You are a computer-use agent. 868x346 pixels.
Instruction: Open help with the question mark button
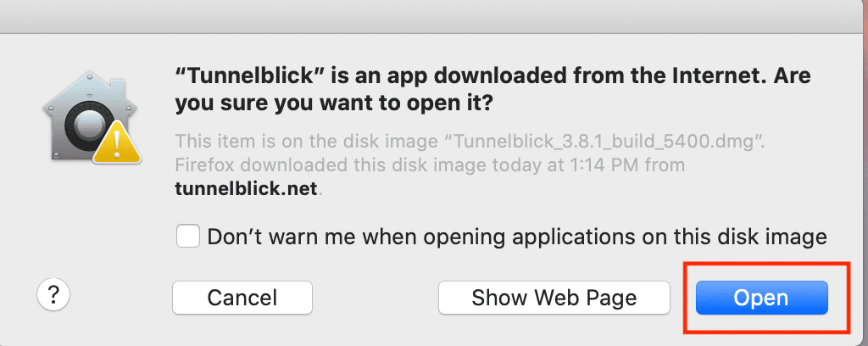tap(53, 295)
